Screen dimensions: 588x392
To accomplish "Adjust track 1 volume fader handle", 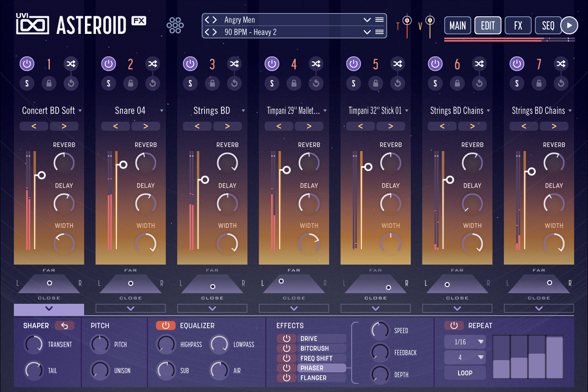I will tap(41, 175).
